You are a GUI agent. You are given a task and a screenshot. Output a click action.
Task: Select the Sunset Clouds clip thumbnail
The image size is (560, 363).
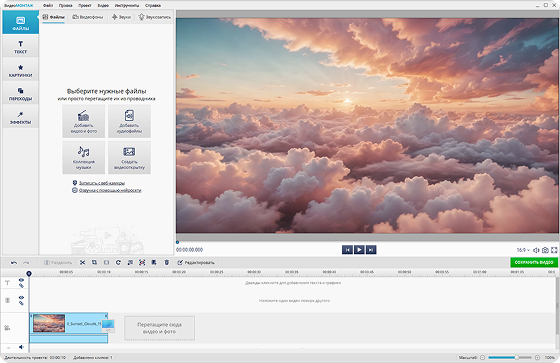(49, 324)
